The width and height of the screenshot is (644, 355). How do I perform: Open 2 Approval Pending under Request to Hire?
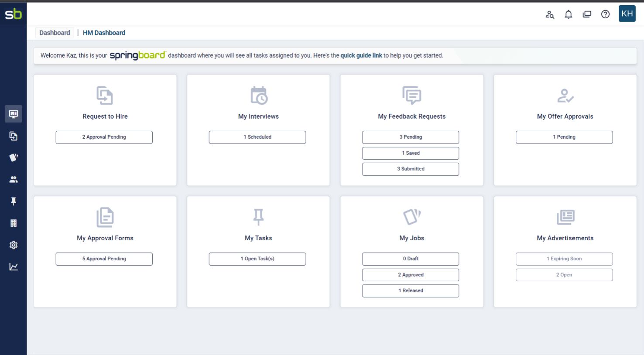[x=104, y=137]
